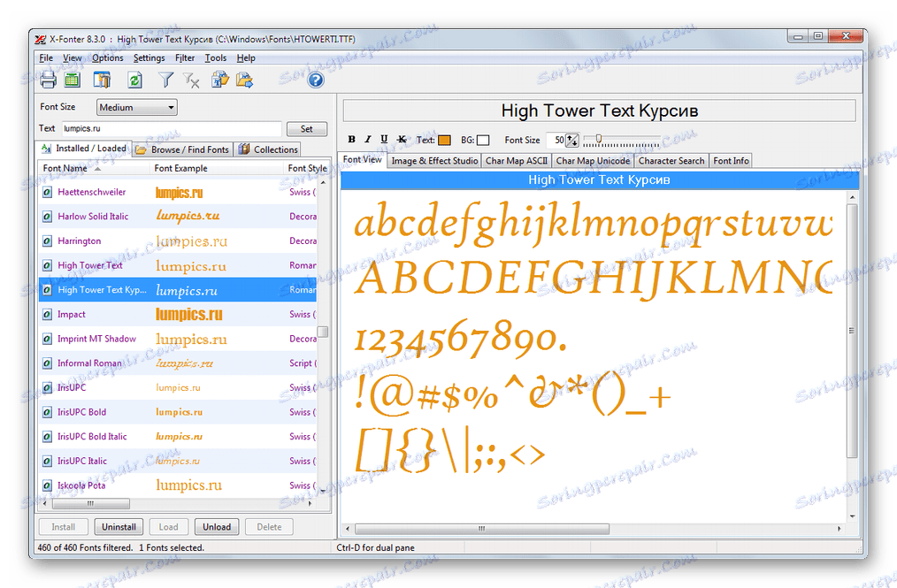Click font list vertical scrollbar thumb
897x588 pixels.
click(323, 332)
